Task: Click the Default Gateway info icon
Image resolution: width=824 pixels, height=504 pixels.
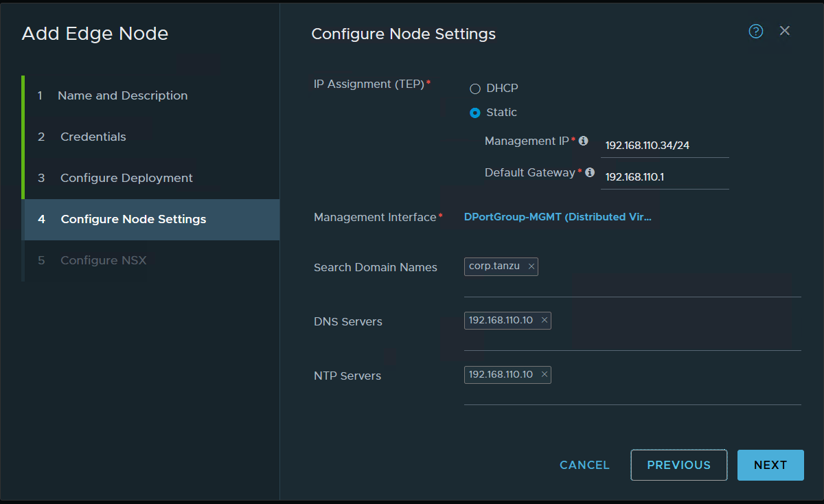Action: (589, 172)
